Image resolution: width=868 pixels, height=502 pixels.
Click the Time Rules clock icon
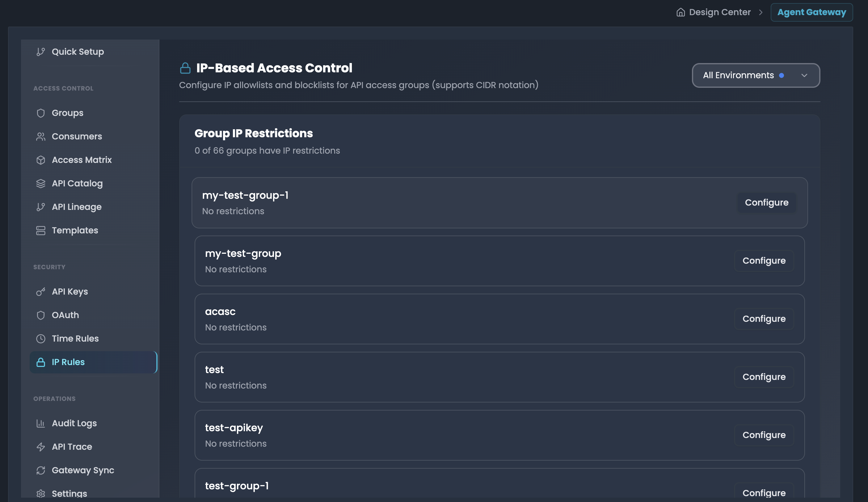pos(41,338)
